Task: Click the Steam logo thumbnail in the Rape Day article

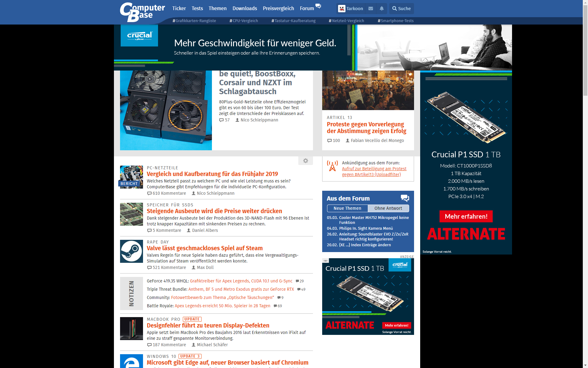Action: (x=131, y=251)
